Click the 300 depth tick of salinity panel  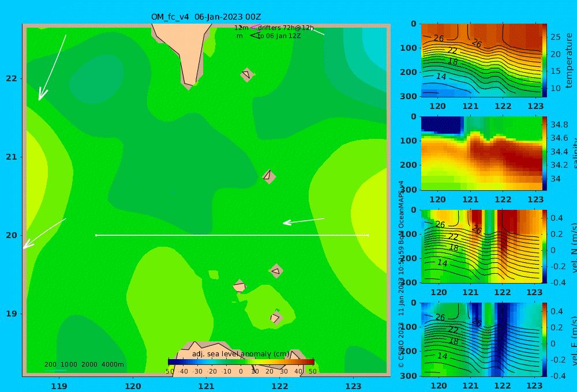coord(408,189)
